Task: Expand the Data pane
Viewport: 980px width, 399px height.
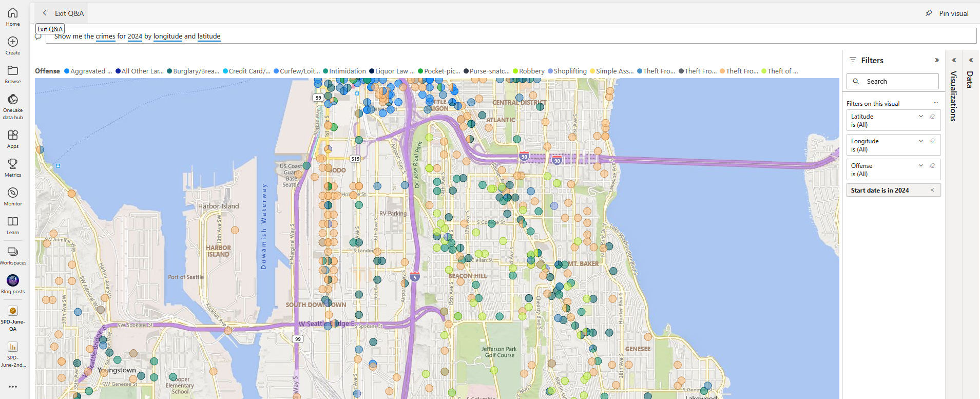Action: click(x=971, y=60)
